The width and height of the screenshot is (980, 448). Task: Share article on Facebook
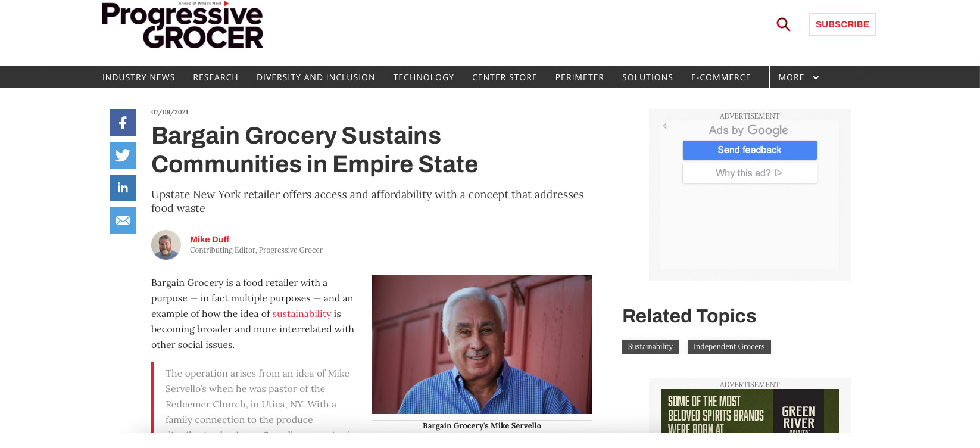click(x=123, y=123)
